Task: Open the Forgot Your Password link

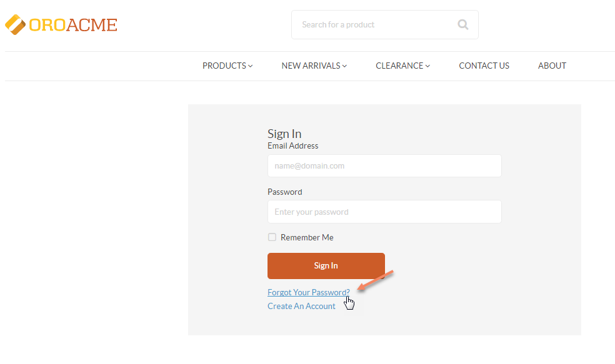Action: tap(308, 292)
